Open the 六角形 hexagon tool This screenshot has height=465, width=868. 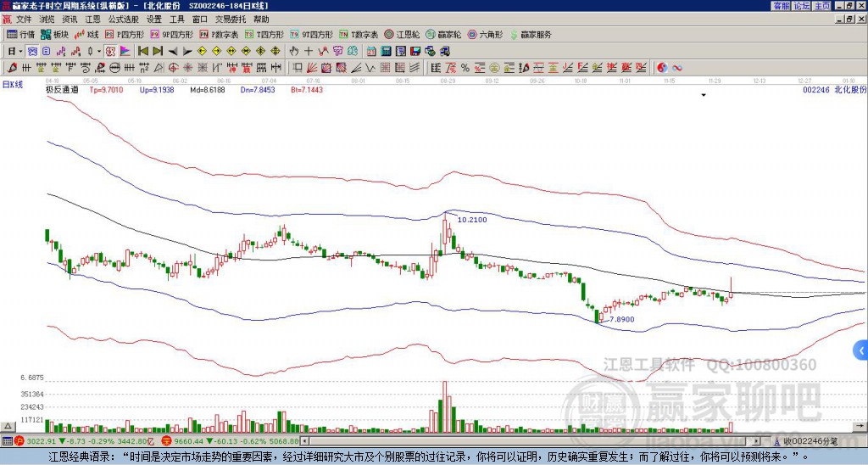(x=485, y=34)
